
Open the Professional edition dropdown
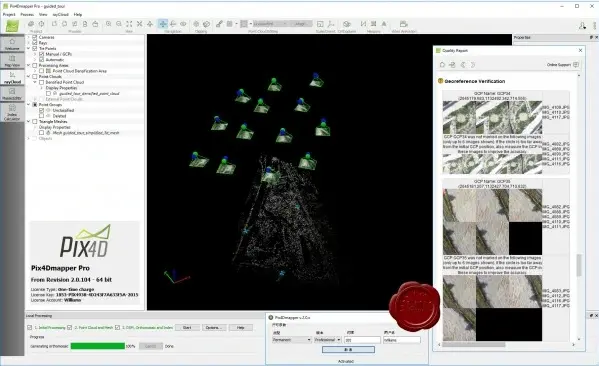point(327,340)
